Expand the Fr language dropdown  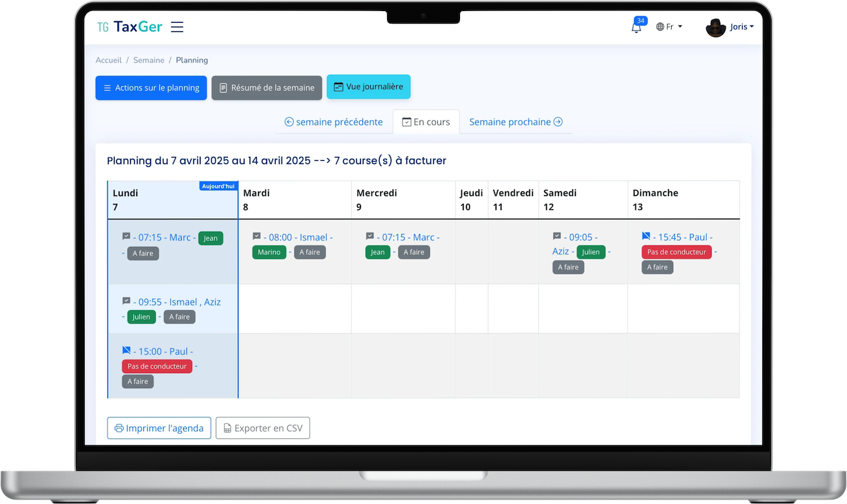[x=669, y=27]
